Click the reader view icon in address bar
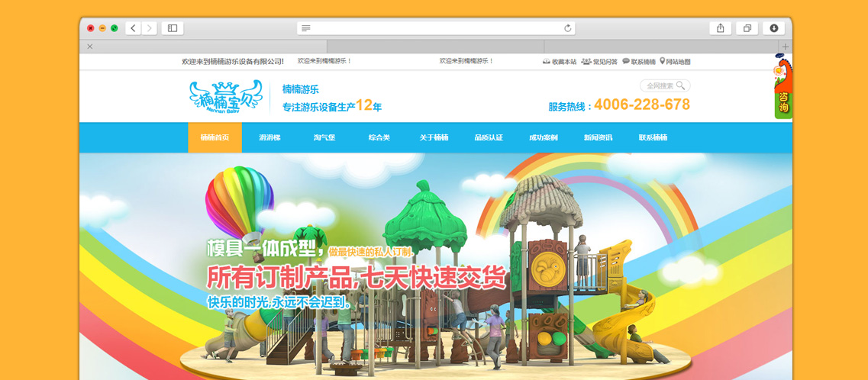This screenshot has width=868, height=380. click(305, 28)
